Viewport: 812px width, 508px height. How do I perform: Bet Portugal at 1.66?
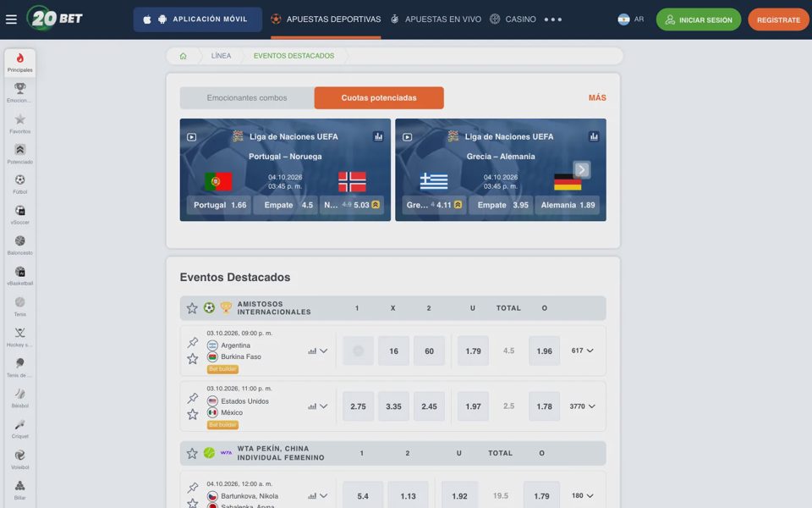220,205
